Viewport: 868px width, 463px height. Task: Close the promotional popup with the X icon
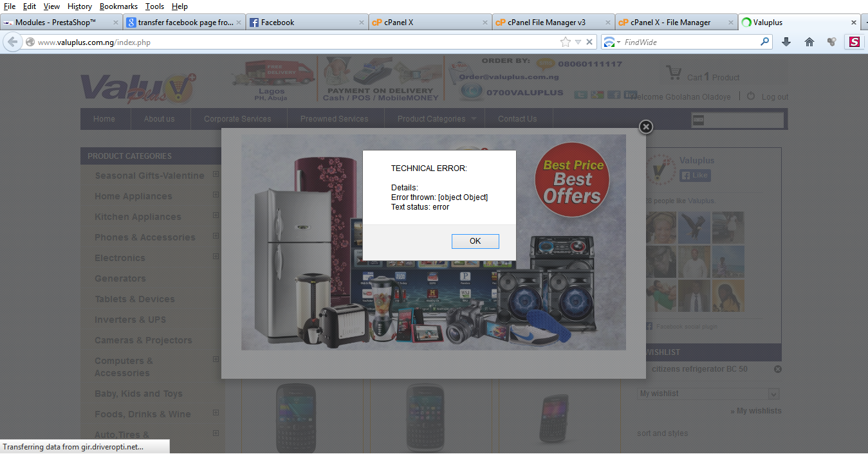pos(646,127)
